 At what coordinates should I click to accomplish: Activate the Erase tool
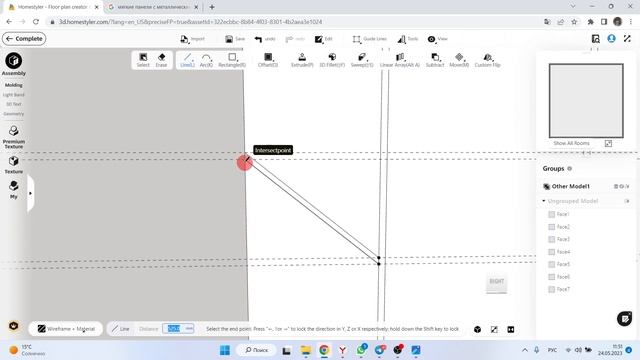tap(161, 60)
